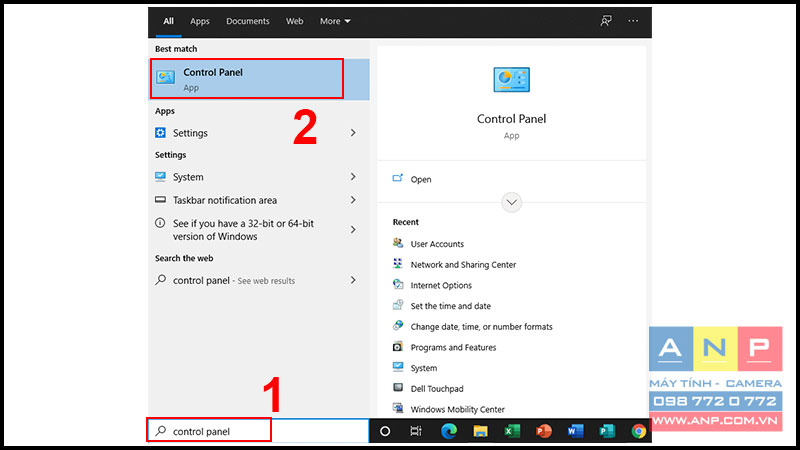
Task: Open the Network and Sharing Center recent item
Action: [463, 264]
